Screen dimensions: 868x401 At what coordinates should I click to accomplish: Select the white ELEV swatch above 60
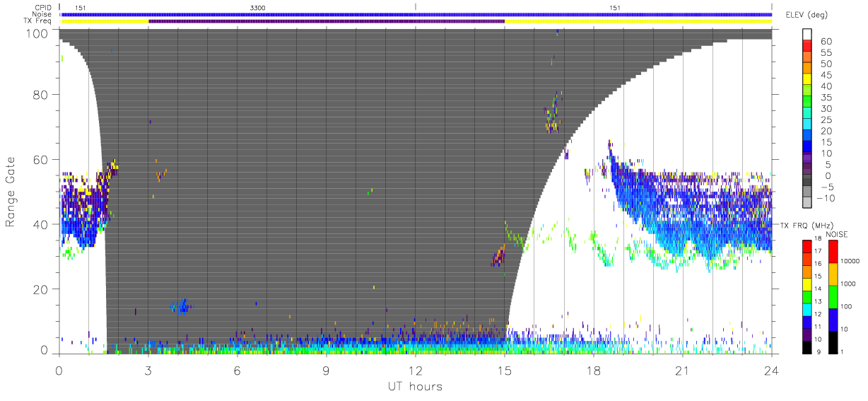808,35
